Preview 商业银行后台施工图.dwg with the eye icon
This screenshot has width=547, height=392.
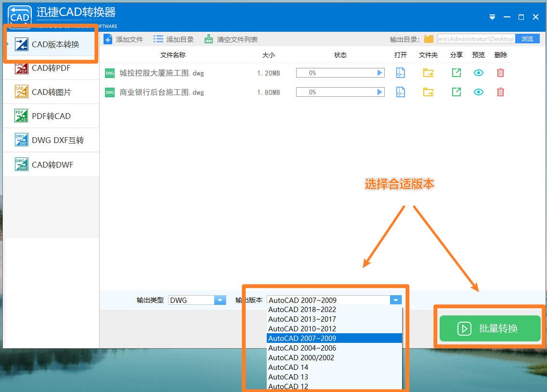pyautogui.click(x=478, y=92)
